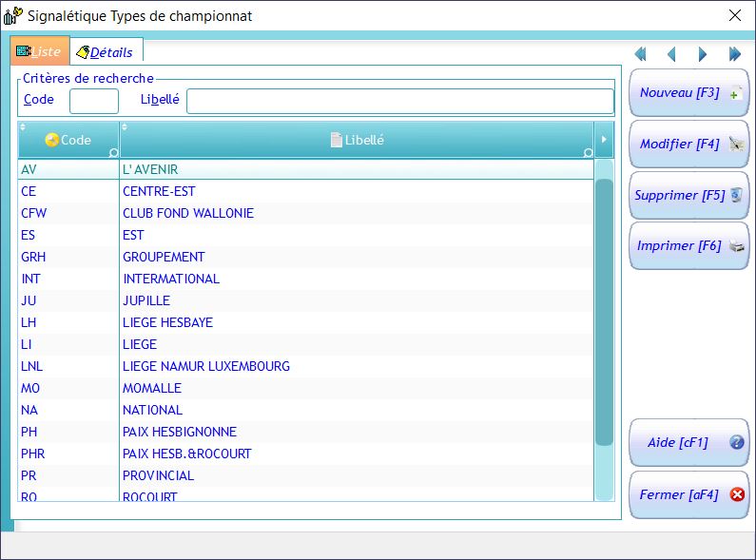
Task: Select the LI code cell
Action: click(x=68, y=344)
